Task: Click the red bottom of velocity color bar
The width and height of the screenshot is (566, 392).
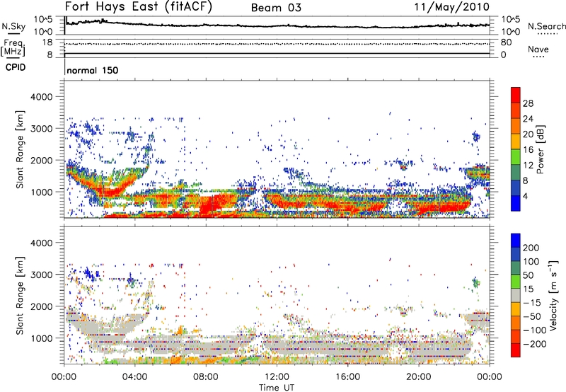Action: coord(516,350)
